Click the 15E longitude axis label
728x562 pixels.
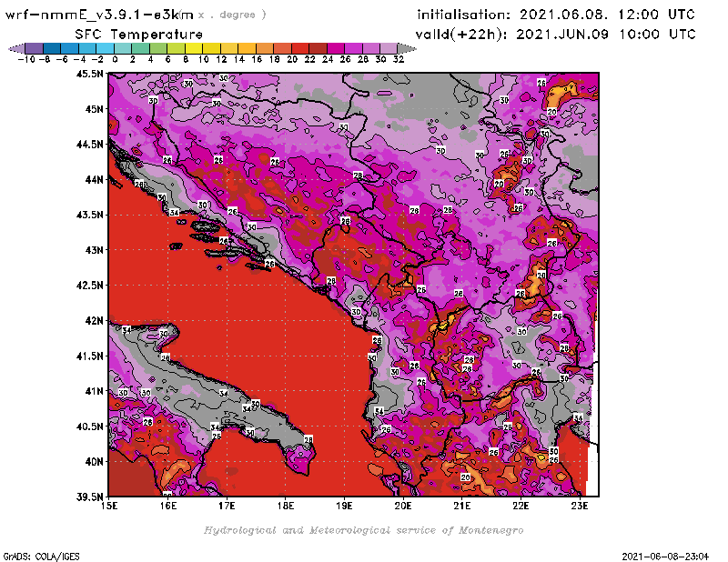(x=110, y=506)
